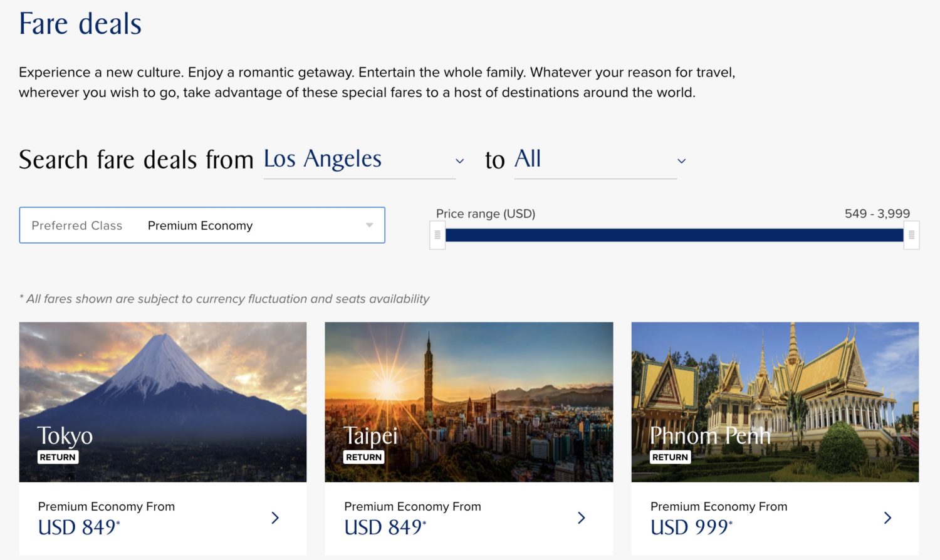Click the Fare deals page heading
Image resolution: width=940 pixels, height=560 pixels.
(79, 24)
